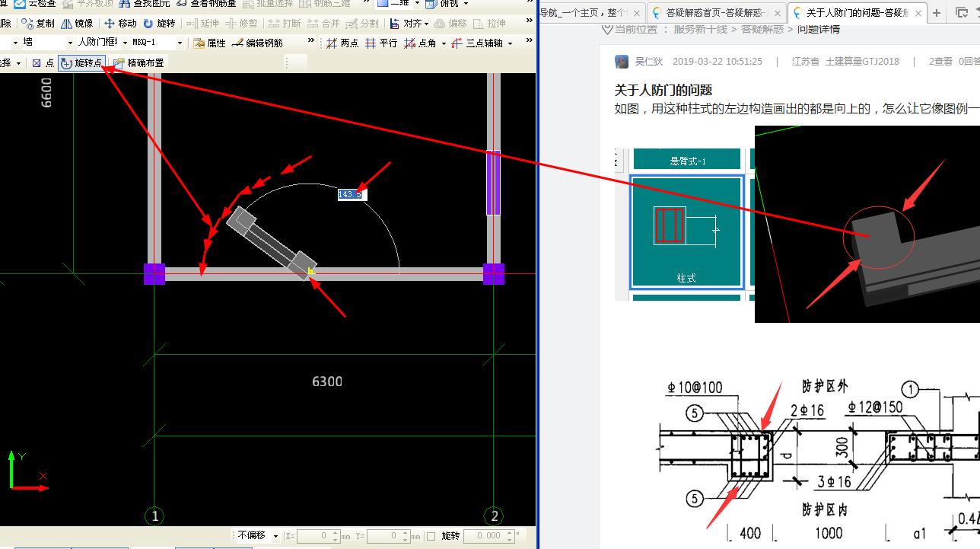Open the 属性 properties panel
Viewport: 980px width, 549px height.
(209, 43)
